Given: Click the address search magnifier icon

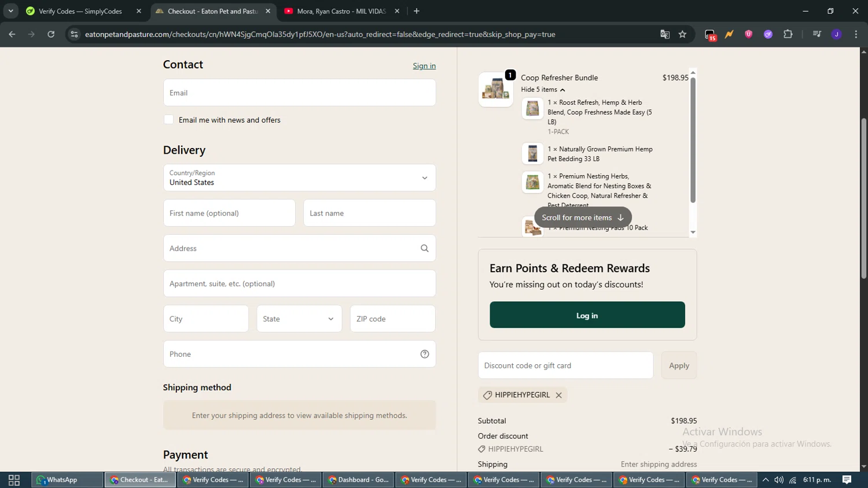Looking at the screenshot, I should [x=425, y=248].
